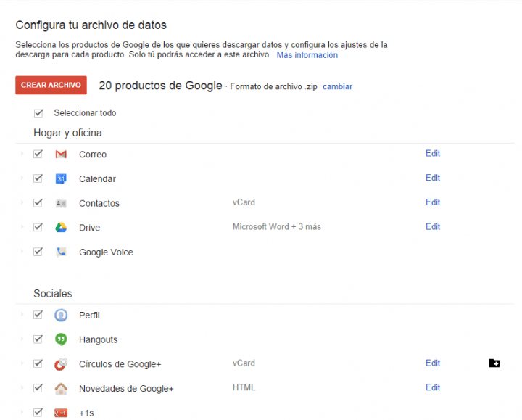Expand the Hangouts row arrow
The width and height of the screenshot is (522, 420).
pyautogui.click(x=22, y=339)
